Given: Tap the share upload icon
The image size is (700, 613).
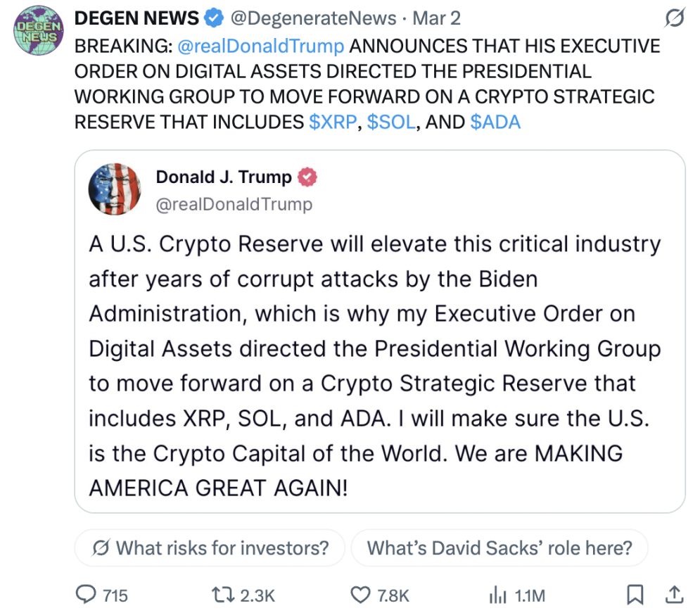Looking at the screenshot, I should point(673,595).
